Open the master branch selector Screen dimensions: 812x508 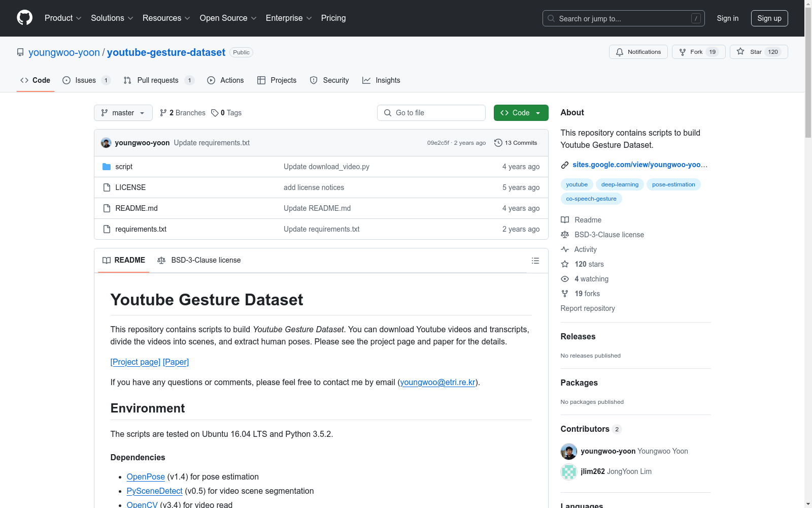[x=123, y=113]
